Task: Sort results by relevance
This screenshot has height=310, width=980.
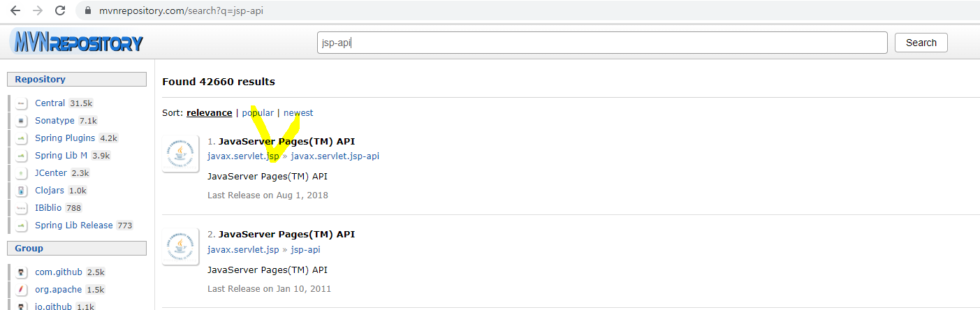Action: click(x=209, y=112)
